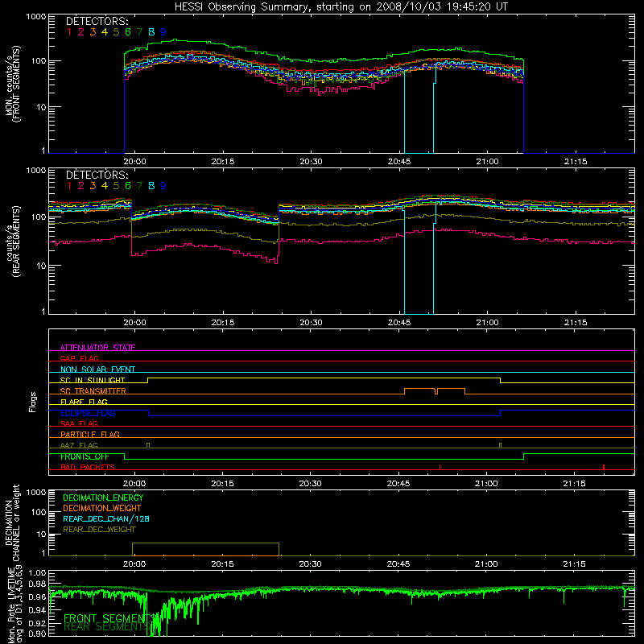
Task: Click the HESSI Observing Summary title text
Action: click(x=341, y=7)
